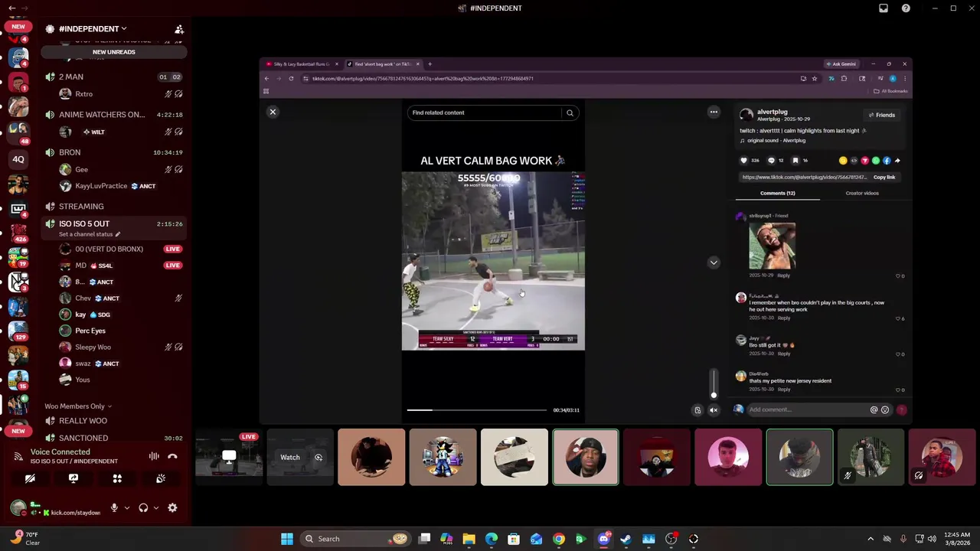Pop out the stream tile
The image size is (980, 551).
click(318, 458)
